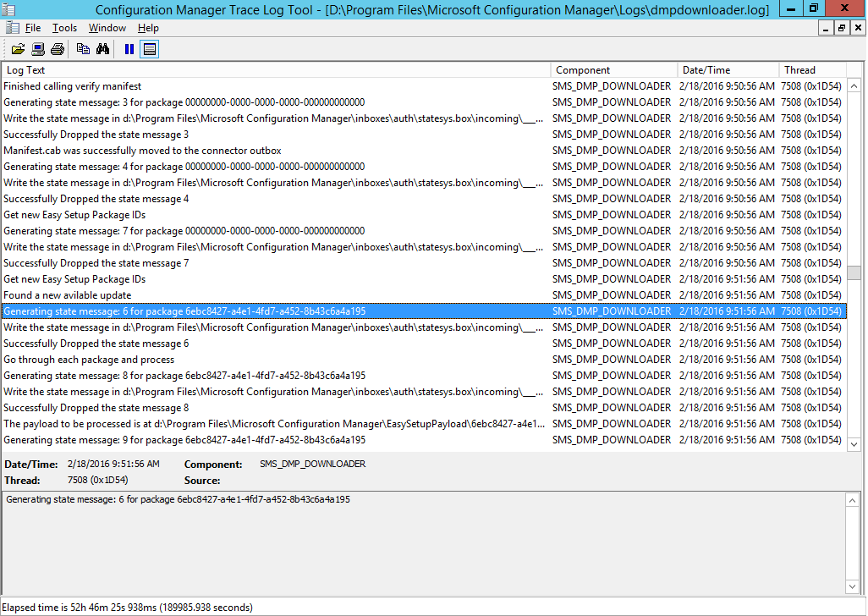Click the log list scroll down arrow
The height and width of the screenshot is (616, 868).
coord(854,444)
